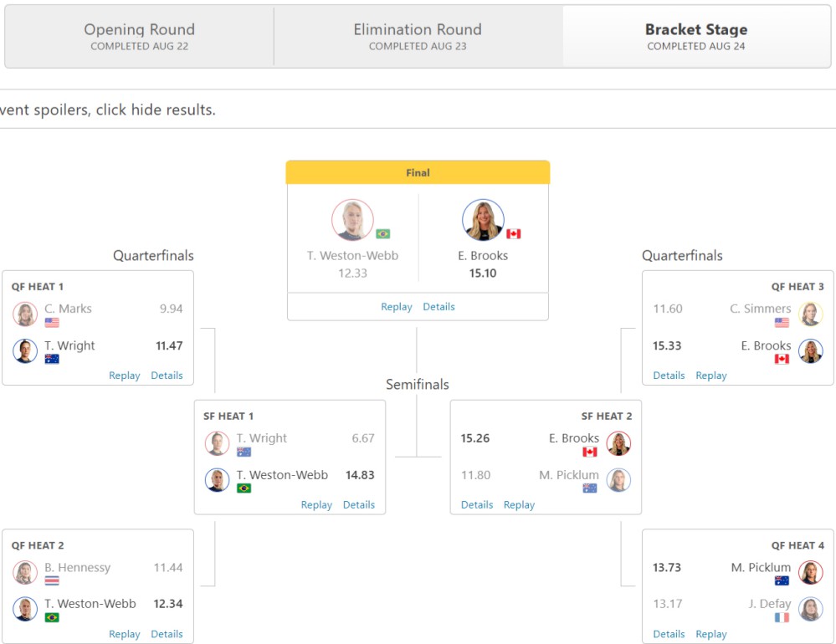Switch to Opening Round tab

139,37
